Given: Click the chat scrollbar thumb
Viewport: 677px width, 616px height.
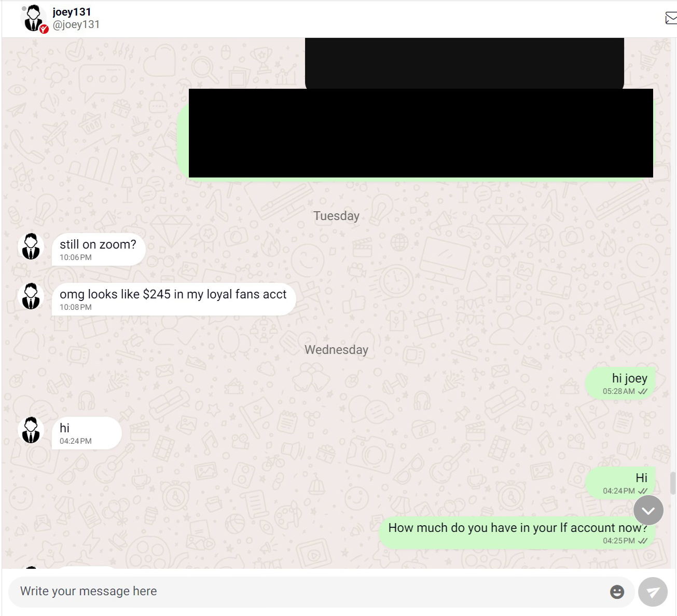Looking at the screenshot, I should point(673,483).
